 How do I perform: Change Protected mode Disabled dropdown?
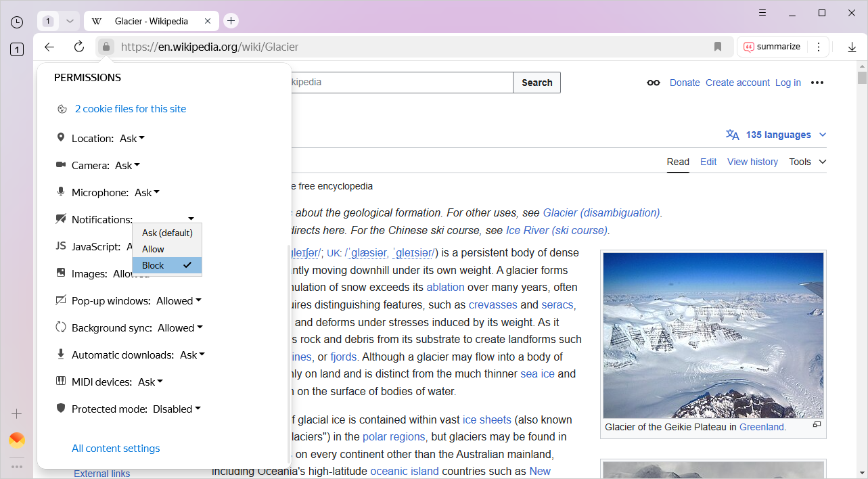point(177,409)
